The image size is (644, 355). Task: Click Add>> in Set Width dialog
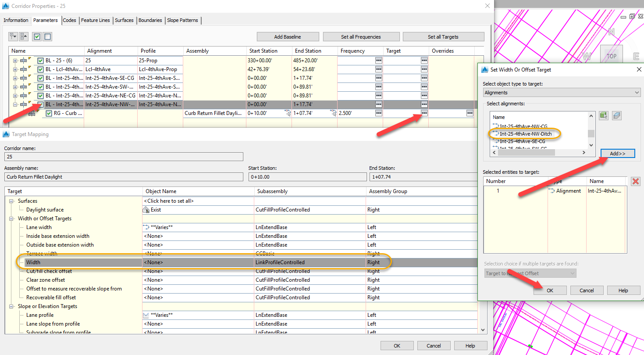[617, 154]
